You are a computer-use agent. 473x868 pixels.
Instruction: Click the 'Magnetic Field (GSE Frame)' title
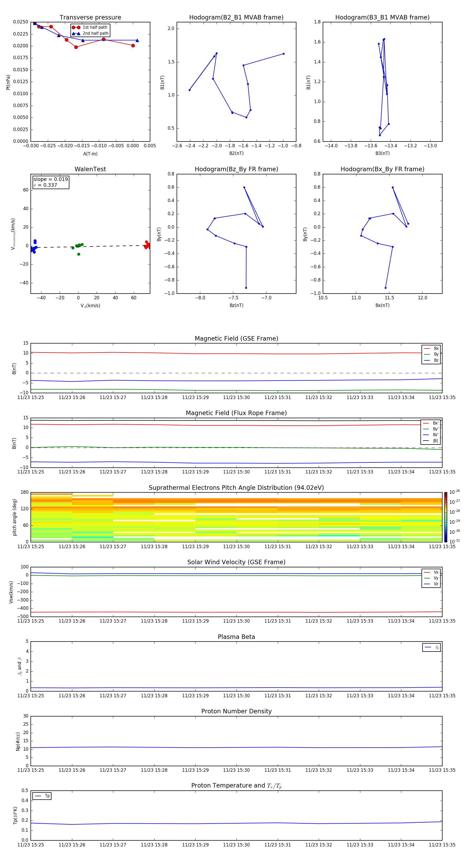pos(236,339)
